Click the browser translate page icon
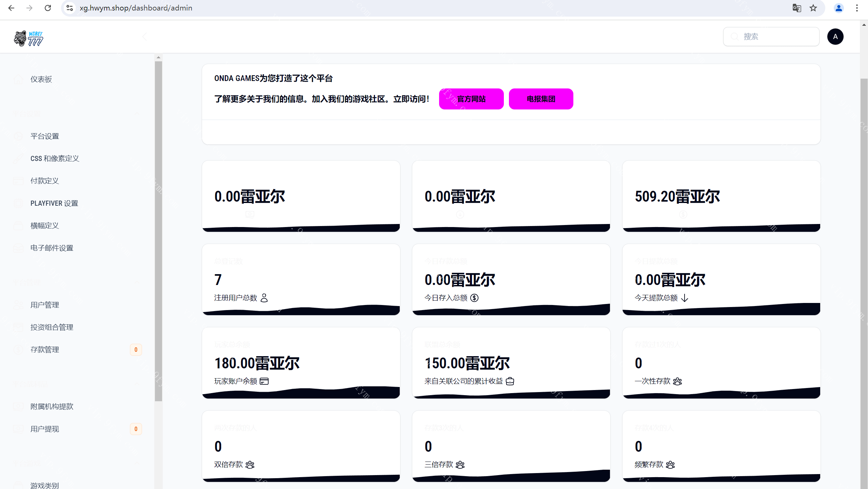Image resolution: width=868 pixels, height=489 pixels. (x=797, y=8)
